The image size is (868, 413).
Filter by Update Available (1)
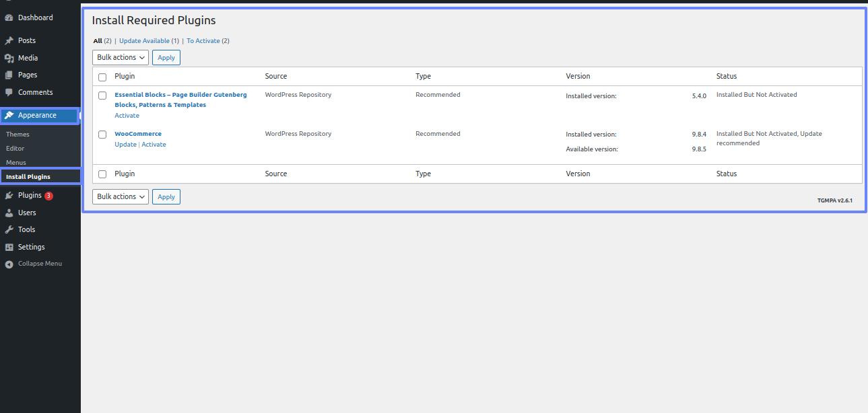149,41
